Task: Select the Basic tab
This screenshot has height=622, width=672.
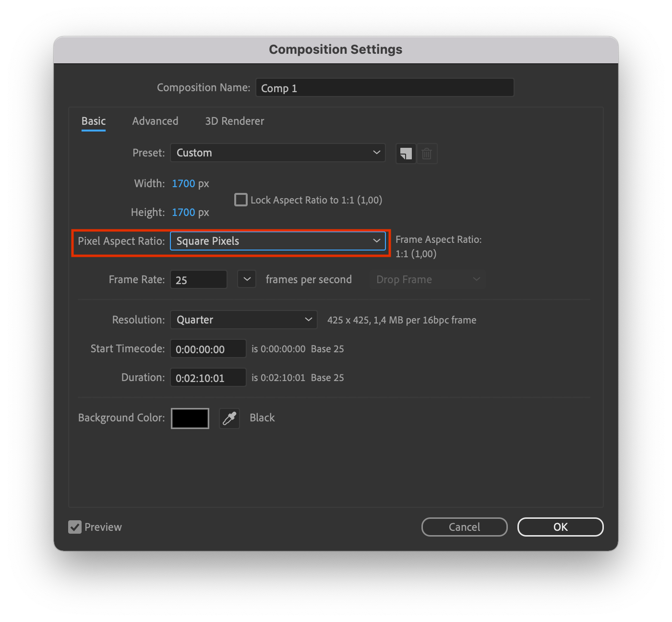Action: click(x=93, y=121)
